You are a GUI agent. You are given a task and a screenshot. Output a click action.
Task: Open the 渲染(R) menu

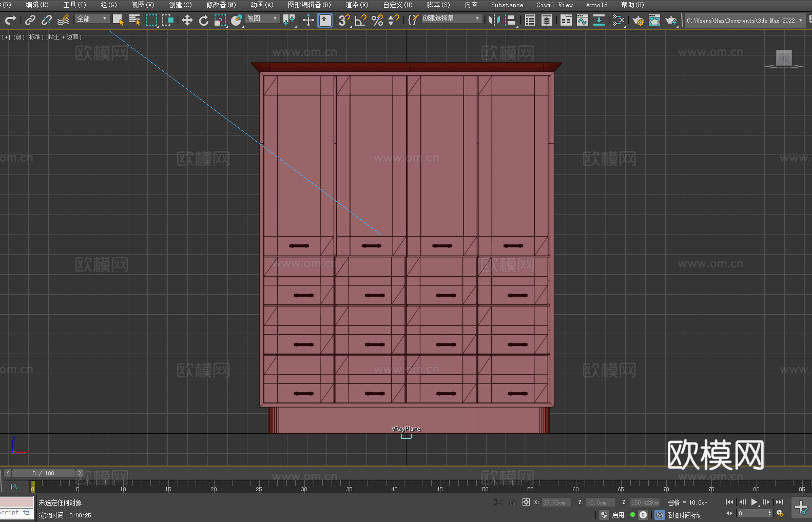click(357, 5)
